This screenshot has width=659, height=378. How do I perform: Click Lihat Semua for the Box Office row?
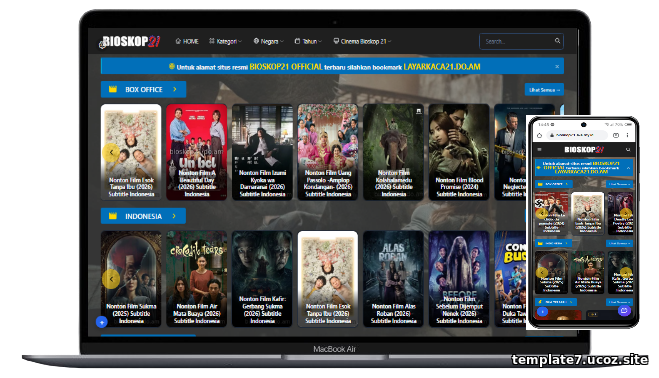pos(544,90)
